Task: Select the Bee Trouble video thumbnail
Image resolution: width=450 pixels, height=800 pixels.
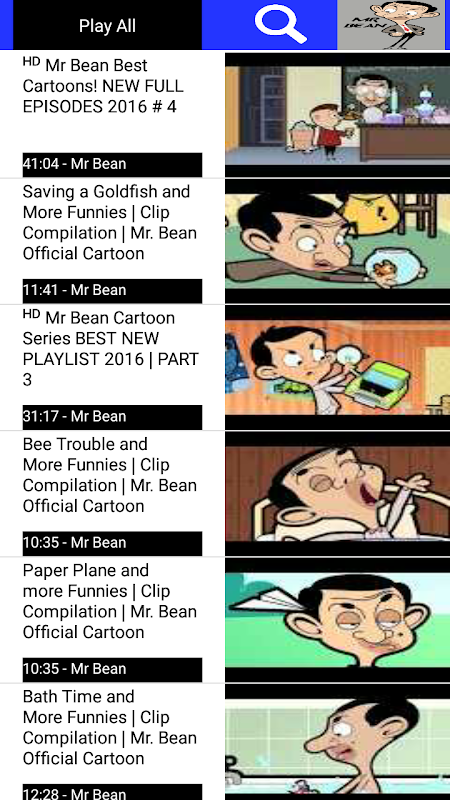Action: [x=337, y=493]
